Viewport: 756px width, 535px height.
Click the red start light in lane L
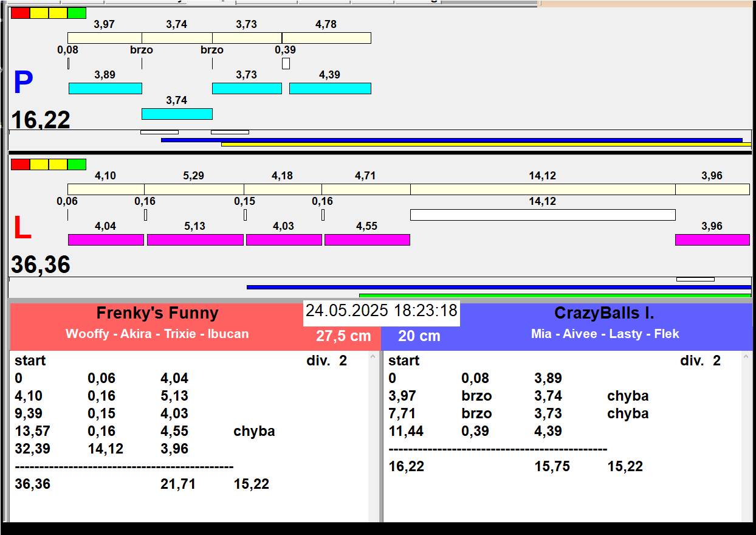(20, 164)
